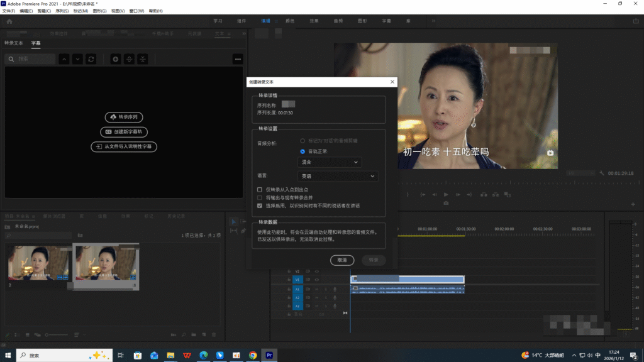Screen dimensions: 644x362
Task: Click the 取消 button in dialog
Action: 342,260
